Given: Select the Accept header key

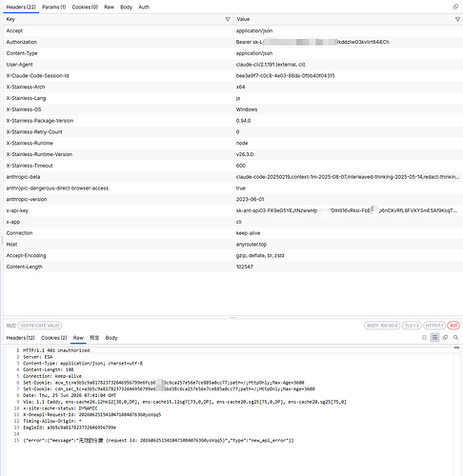Looking at the screenshot, I should (x=14, y=30).
